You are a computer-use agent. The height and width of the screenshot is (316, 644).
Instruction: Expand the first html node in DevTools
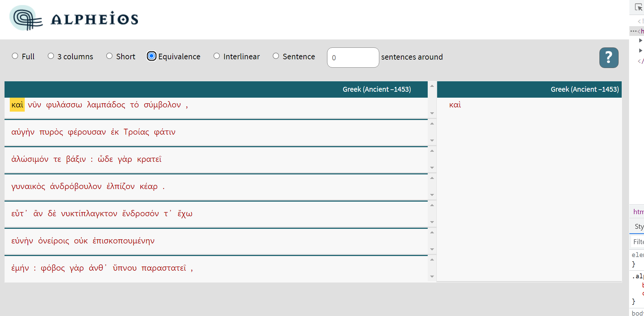[641, 40]
